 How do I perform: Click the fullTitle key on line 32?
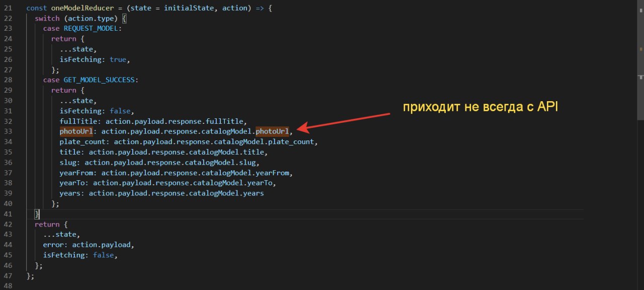pyautogui.click(x=78, y=121)
